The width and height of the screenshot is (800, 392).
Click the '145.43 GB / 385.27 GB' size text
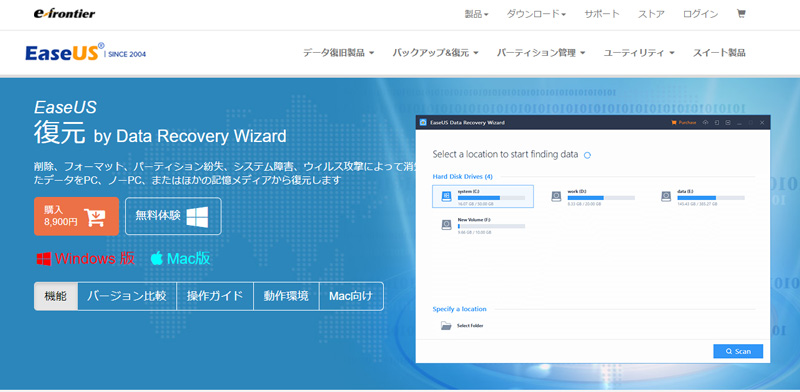[x=697, y=204]
